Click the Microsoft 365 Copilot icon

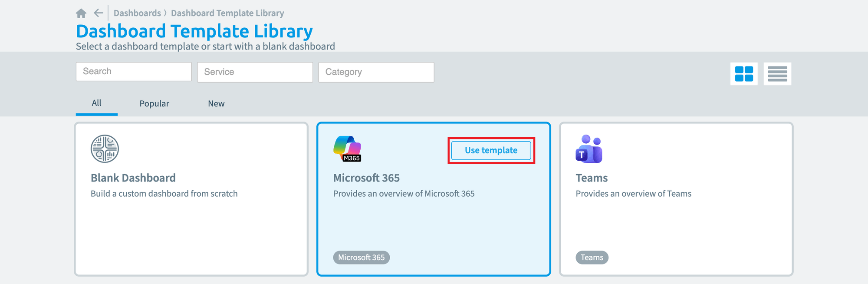347,149
